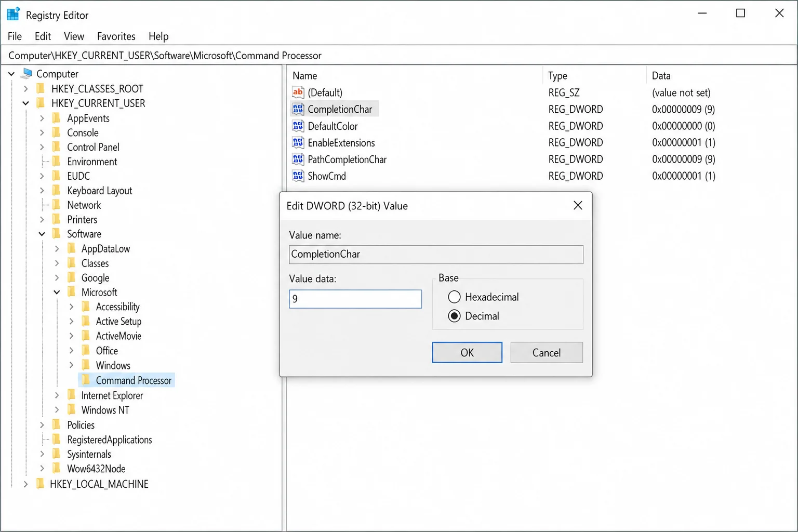Click the Value data input field

(355, 299)
